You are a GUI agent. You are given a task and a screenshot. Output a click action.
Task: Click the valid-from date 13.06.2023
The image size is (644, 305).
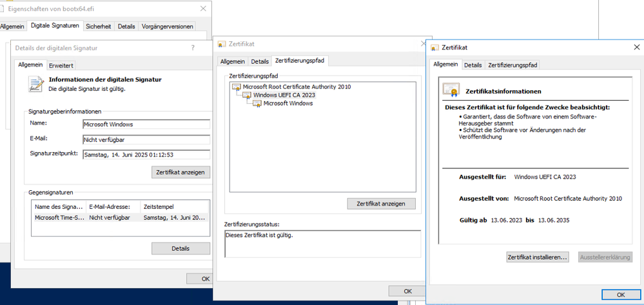pos(507,221)
